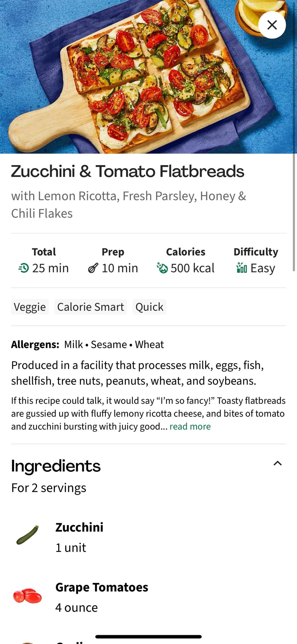
Task: Close the recipe with the X button
Action: tap(272, 25)
